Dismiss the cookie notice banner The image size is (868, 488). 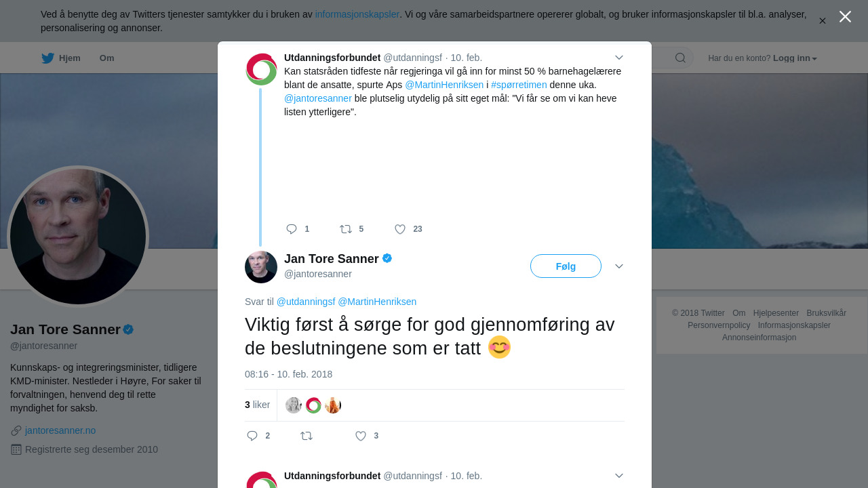click(823, 21)
